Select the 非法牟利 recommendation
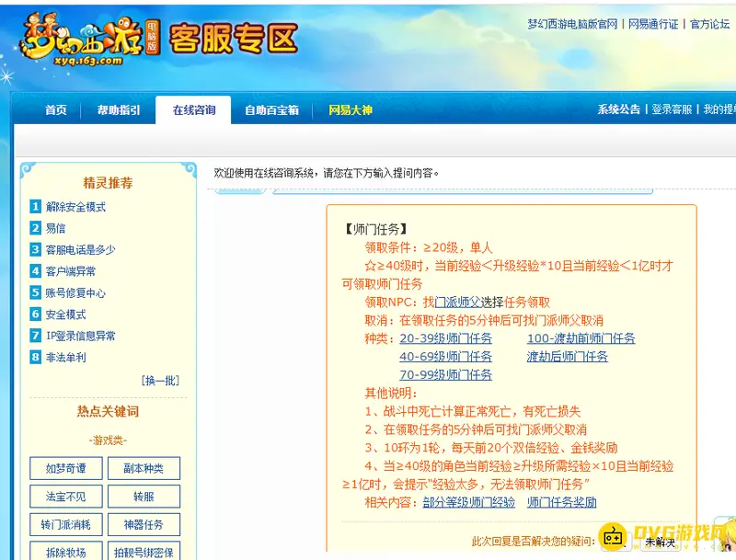Screen dimensions: 736x560 point(65,358)
